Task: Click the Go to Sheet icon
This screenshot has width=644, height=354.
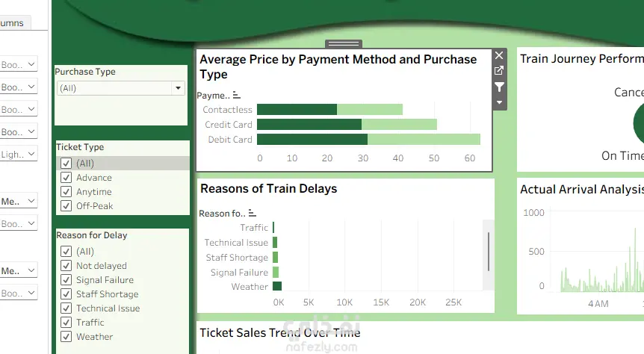Action: 499,71
